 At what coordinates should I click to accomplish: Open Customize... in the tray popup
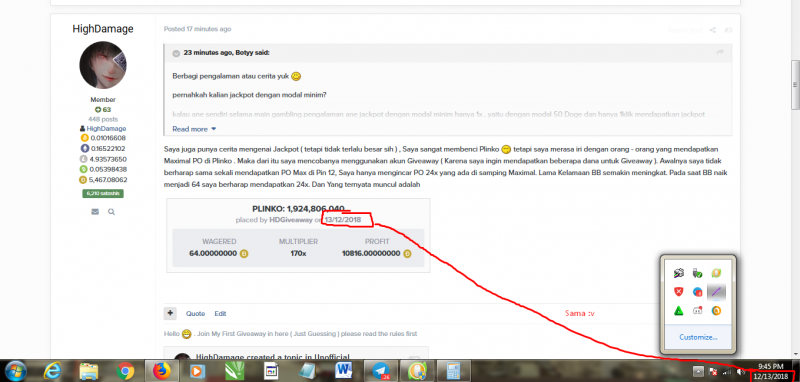click(698, 337)
